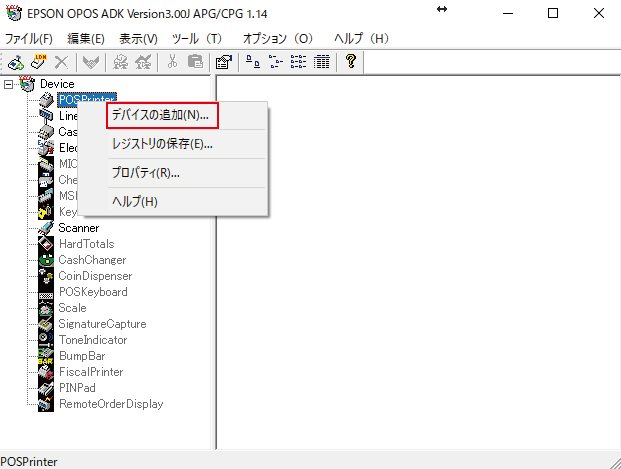Click the cut scissors toolbar icon
The image size is (621, 469).
point(172,62)
